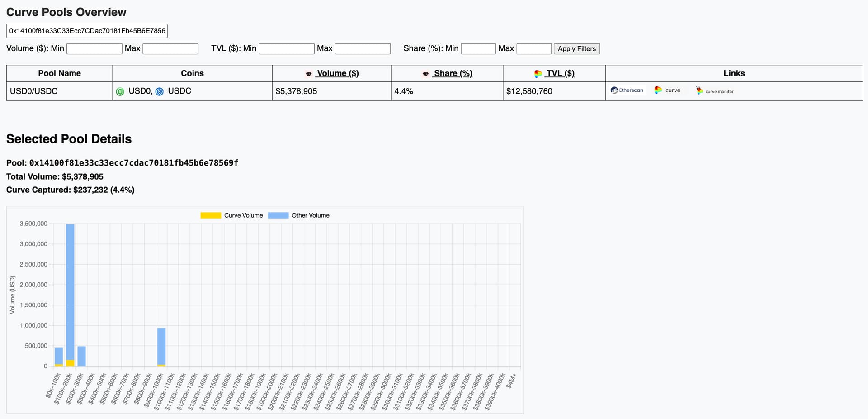The width and height of the screenshot is (868, 419).
Task: Click the icon beside Volume ($) header
Action: click(309, 74)
